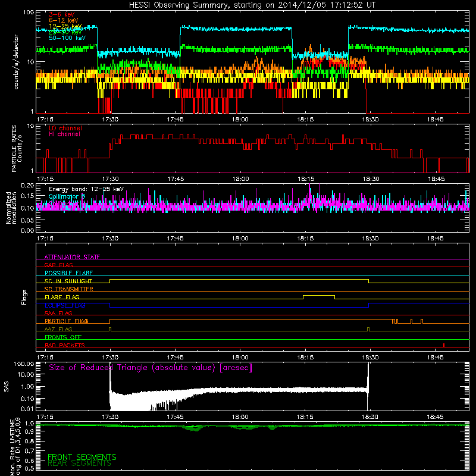
Task: Click the FRONTS OFF flag label
Action: [x=63, y=337]
